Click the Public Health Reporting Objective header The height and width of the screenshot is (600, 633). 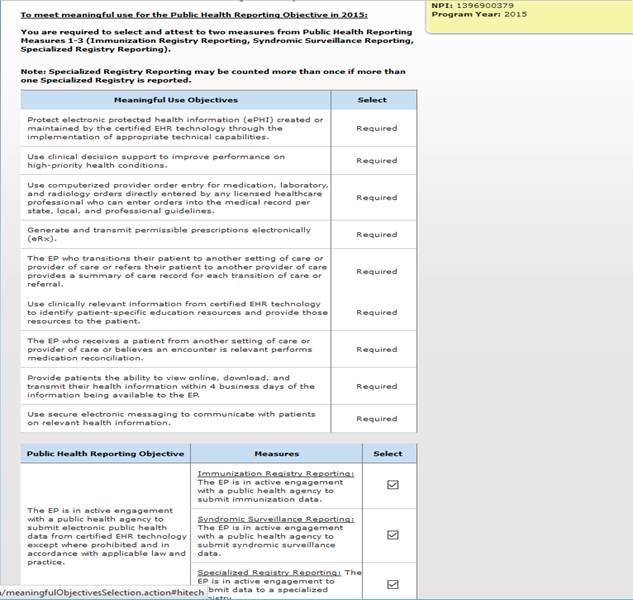[105, 453]
